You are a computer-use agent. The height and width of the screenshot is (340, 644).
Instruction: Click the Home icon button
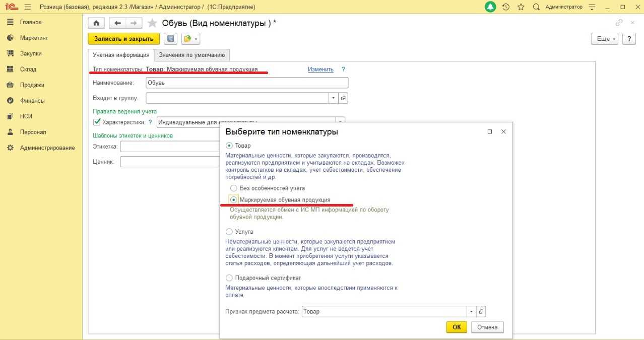pyautogui.click(x=96, y=23)
